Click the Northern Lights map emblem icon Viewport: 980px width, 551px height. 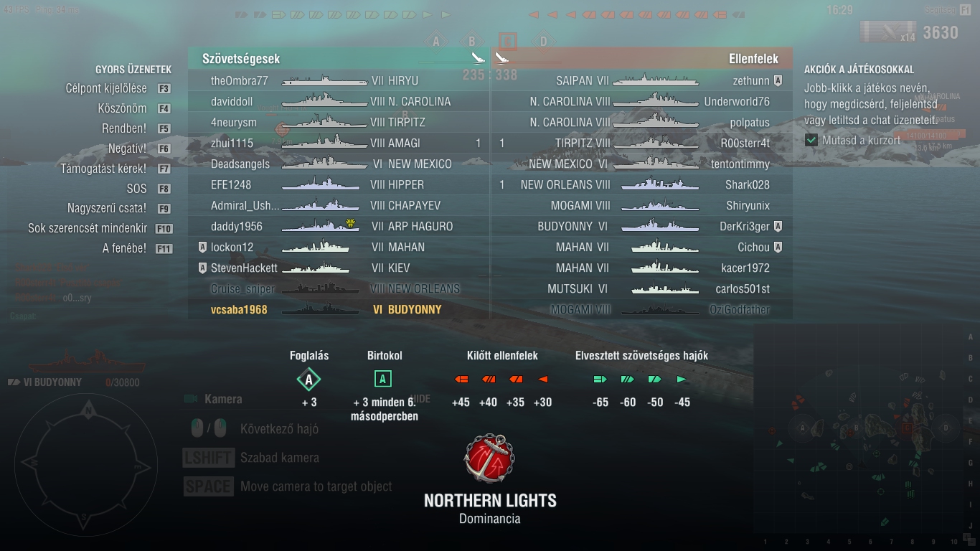tap(489, 457)
